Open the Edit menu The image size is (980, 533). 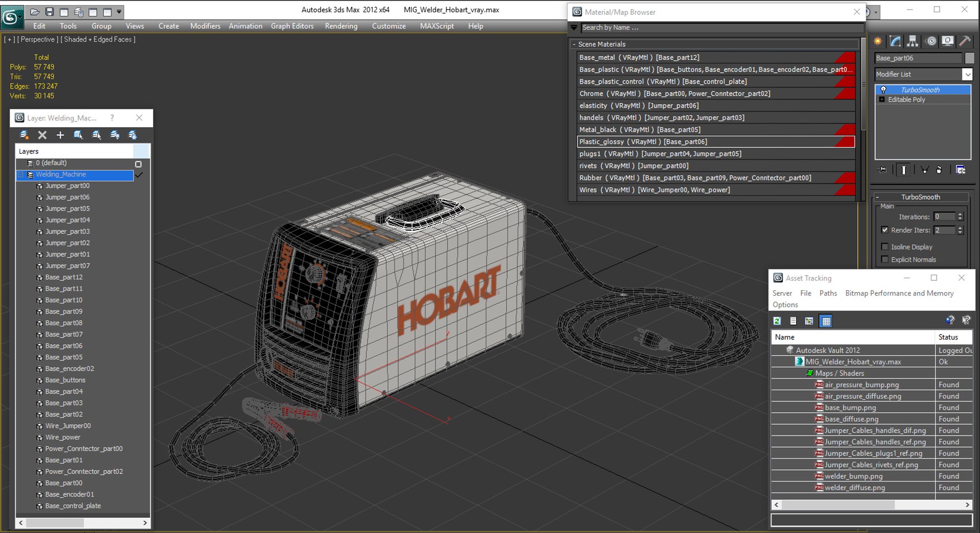(39, 26)
